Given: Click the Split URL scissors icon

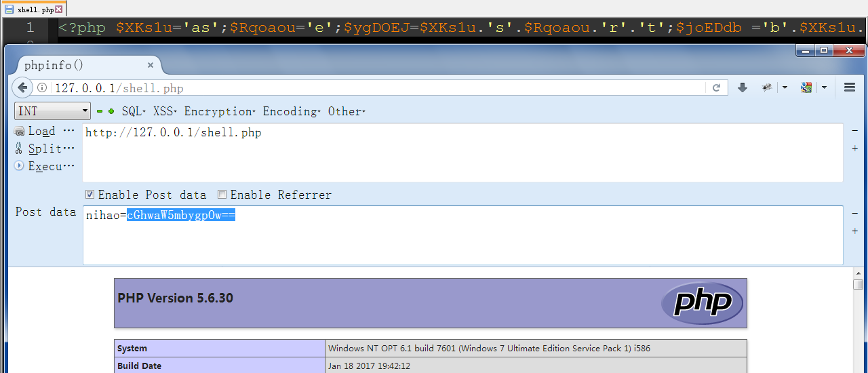Looking at the screenshot, I should point(19,149).
